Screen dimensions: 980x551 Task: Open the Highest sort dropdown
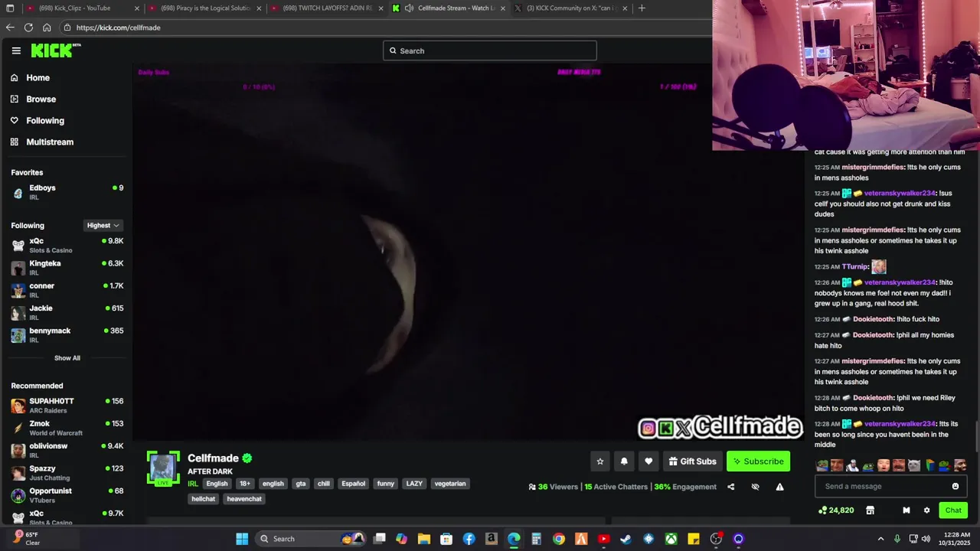(x=103, y=225)
